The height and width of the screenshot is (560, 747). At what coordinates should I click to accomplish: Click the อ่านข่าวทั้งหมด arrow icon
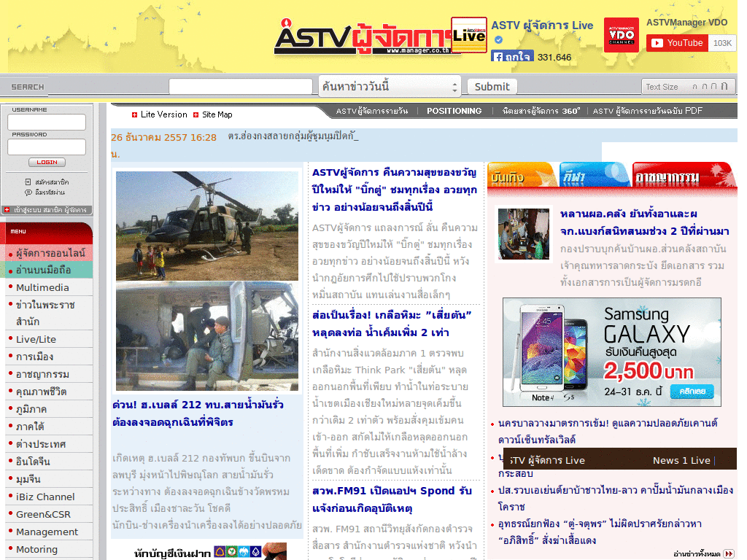(729, 554)
